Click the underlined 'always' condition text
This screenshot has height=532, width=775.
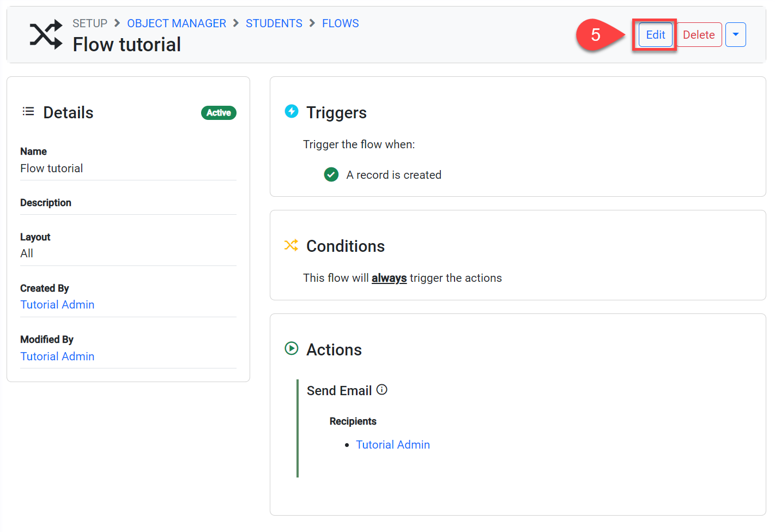(389, 278)
